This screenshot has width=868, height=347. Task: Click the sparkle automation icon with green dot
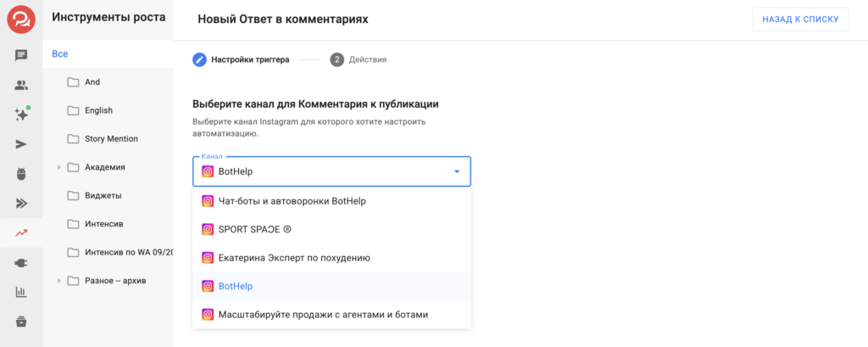pyautogui.click(x=21, y=115)
